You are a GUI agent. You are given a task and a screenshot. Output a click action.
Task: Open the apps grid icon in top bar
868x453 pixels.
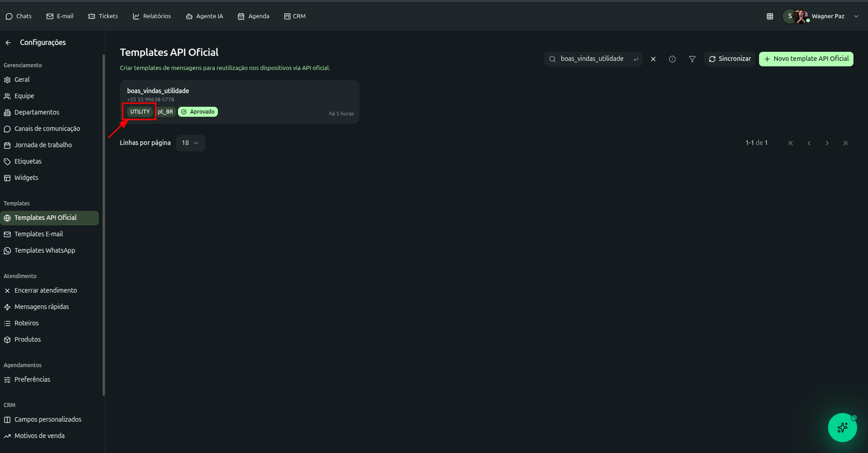[x=769, y=16]
